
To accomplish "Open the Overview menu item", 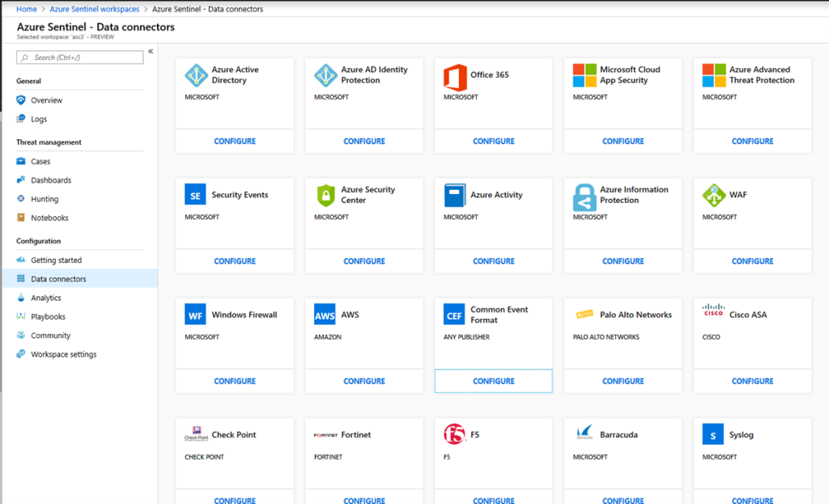I will tap(46, 100).
